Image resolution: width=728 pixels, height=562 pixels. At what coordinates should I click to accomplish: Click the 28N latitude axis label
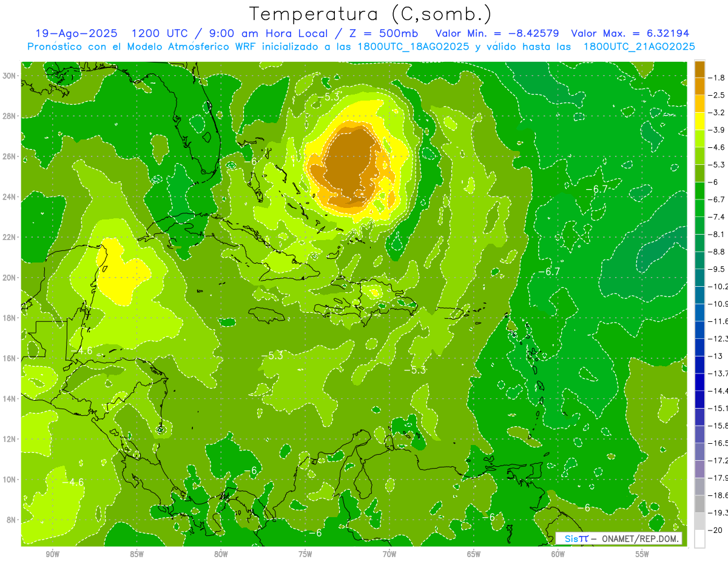pyautogui.click(x=10, y=116)
